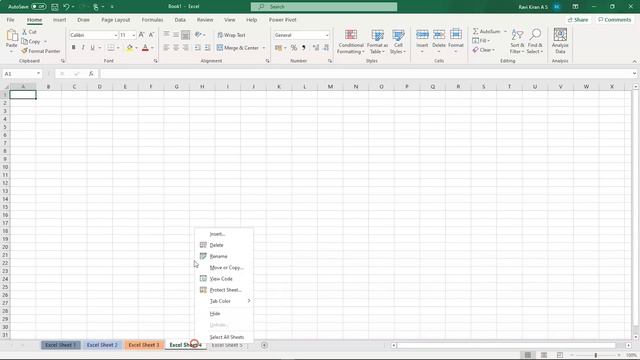Image resolution: width=640 pixels, height=360 pixels.
Task: Select the Excel Sheet 3 tab
Action: [144, 345]
